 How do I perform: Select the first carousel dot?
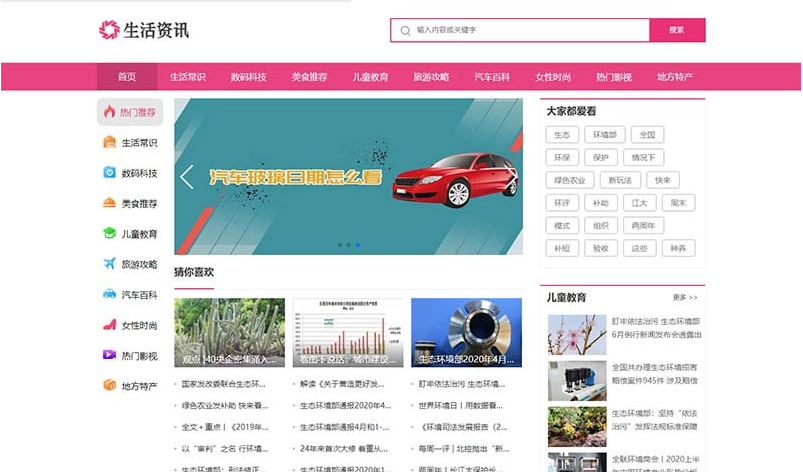tap(340, 245)
